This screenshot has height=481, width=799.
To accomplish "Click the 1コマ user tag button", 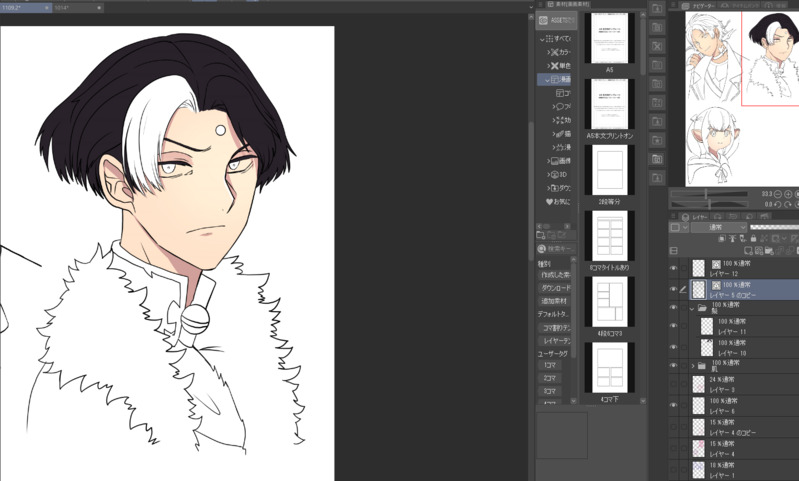I will (550, 365).
